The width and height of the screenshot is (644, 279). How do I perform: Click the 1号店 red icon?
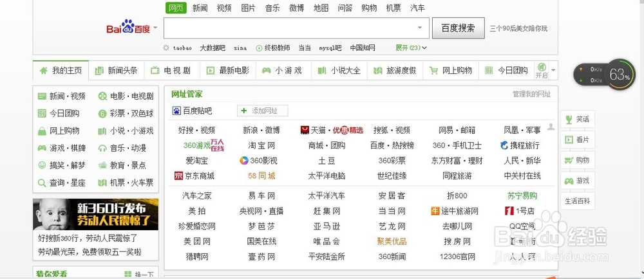click(x=509, y=211)
